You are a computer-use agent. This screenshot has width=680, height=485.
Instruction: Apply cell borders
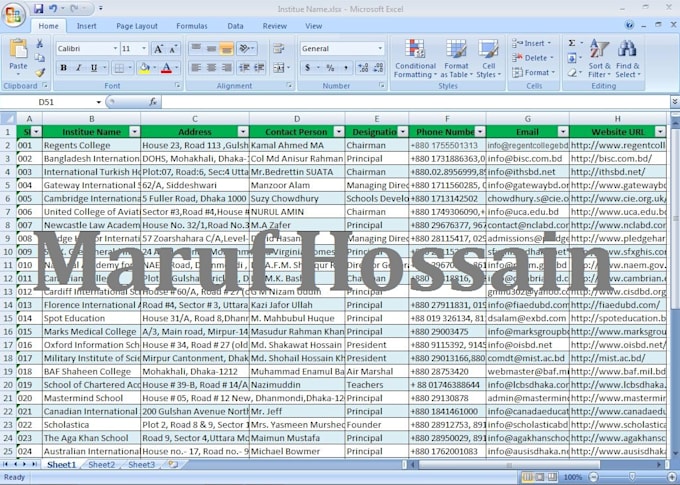tap(118, 68)
